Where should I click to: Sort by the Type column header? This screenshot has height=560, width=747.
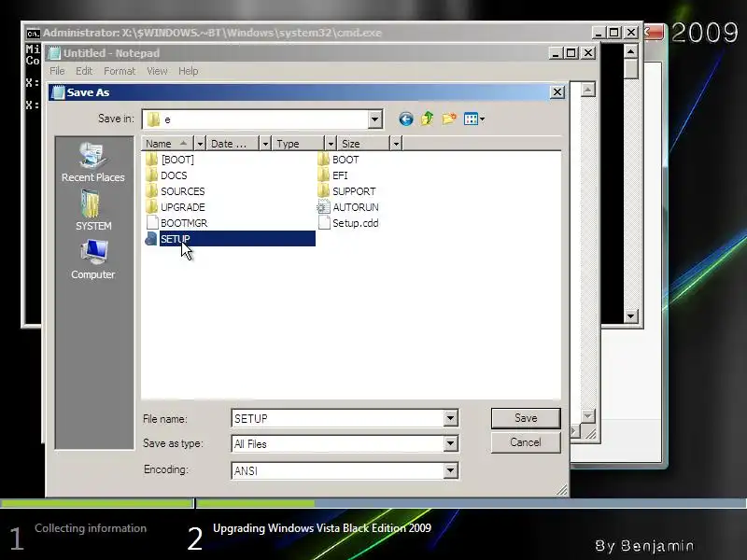(x=299, y=144)
